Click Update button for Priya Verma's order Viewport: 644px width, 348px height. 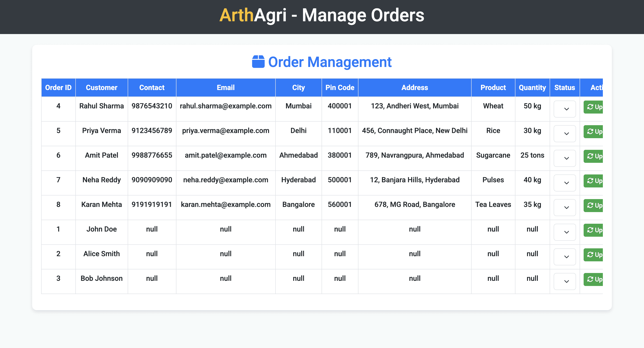coord(594,131)
